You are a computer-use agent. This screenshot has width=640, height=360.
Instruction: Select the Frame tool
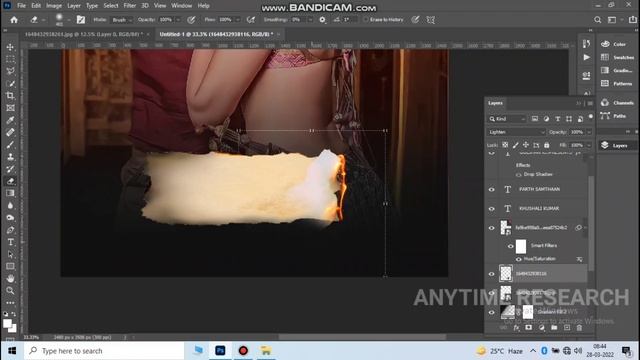click(x=10, y=108)
